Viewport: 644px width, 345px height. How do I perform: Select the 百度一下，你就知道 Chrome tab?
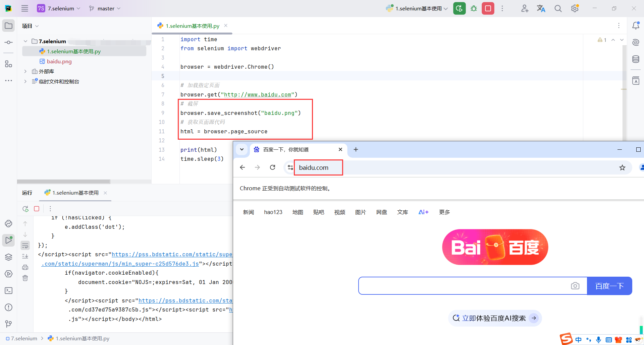[299, 149]
